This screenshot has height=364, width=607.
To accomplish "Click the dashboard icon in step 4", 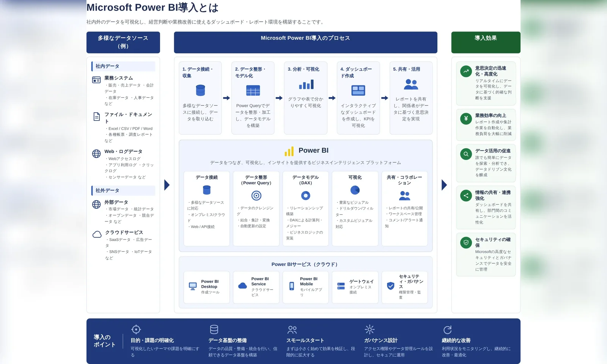I will pos(358,91).
